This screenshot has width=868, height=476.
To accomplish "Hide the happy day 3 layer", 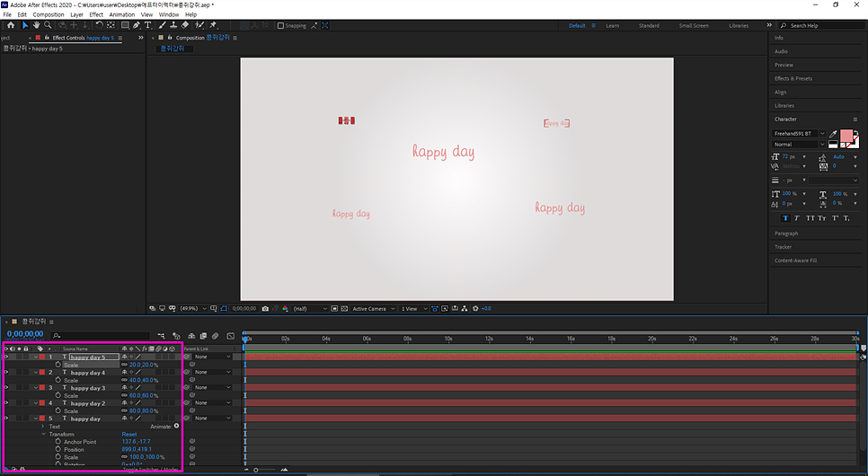I will pyautogui.click(x=6, y=387).
